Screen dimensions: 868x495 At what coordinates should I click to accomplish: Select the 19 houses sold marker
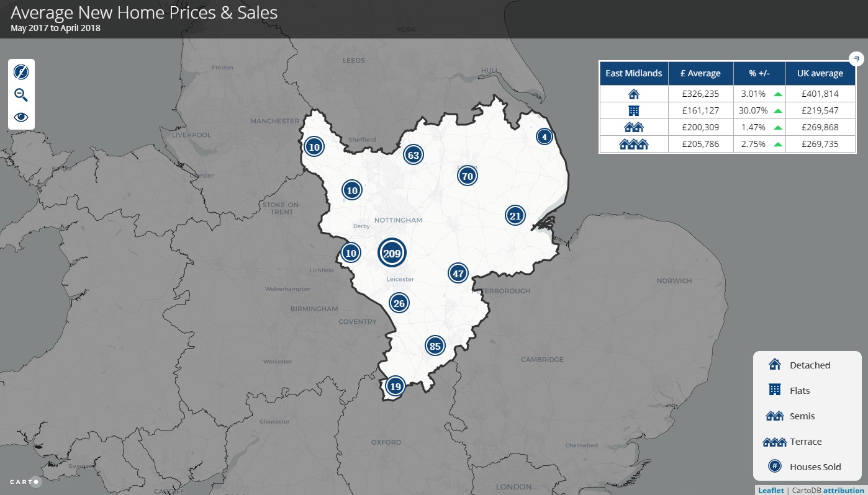[395, 386]
